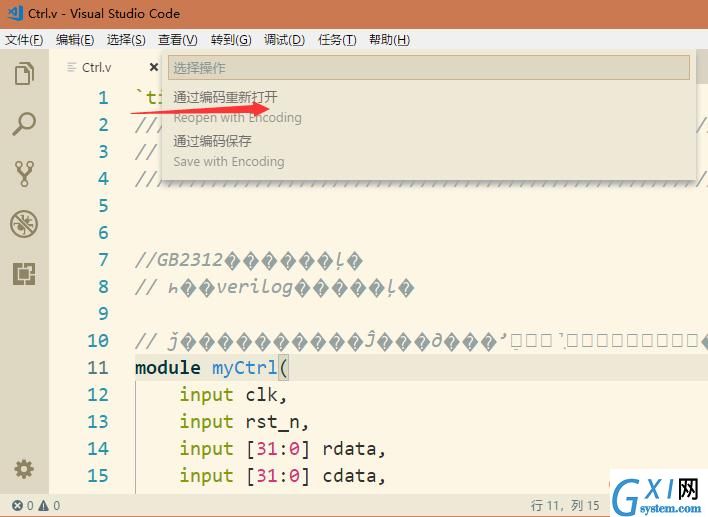The image size is (708, 517).
Task: Click the 选择操作 input box
Action: [429, 68]
